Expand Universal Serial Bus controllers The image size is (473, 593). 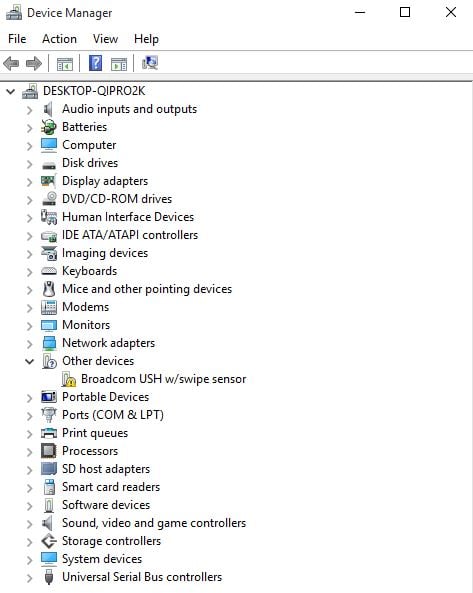(x=29, y=578)
